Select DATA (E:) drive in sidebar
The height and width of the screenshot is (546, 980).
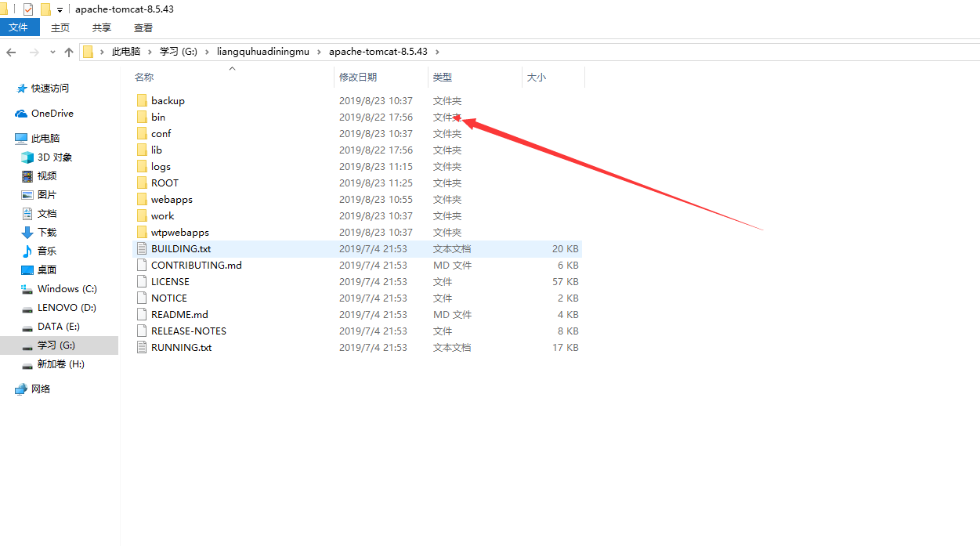coord(51,326)
